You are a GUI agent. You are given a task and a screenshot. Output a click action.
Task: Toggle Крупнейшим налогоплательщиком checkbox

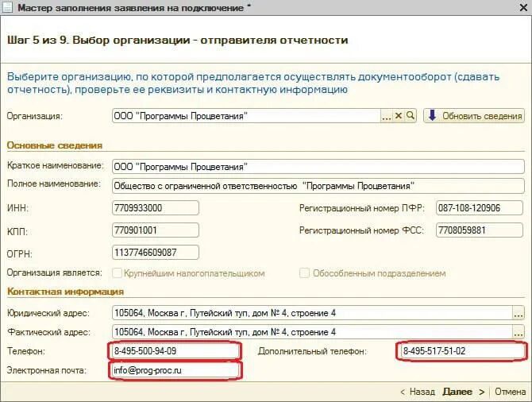(x=117, y=273)
